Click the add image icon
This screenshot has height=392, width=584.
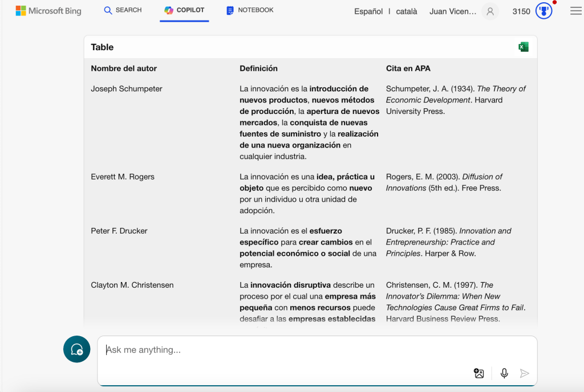[x=479, y=373]
